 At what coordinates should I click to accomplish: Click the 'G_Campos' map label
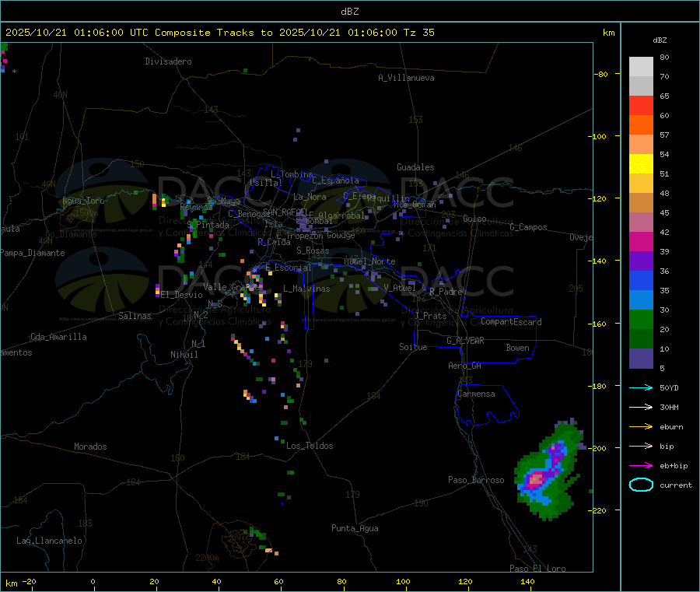[x=528, y=227]
